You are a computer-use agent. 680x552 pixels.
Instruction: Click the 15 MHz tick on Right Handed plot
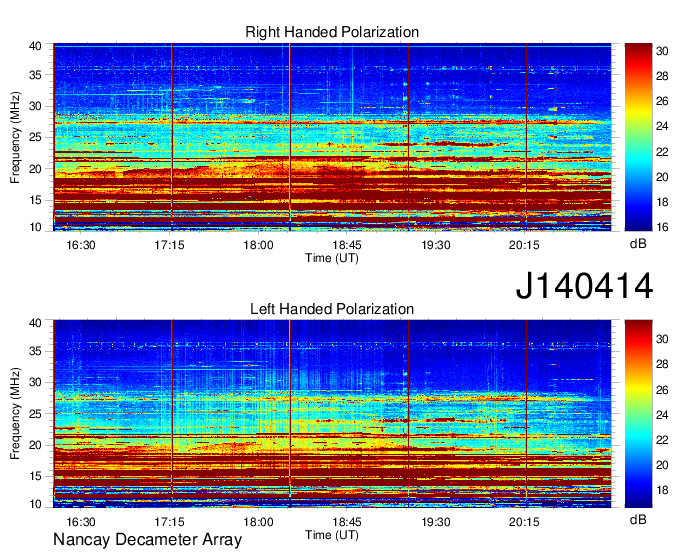35,200
